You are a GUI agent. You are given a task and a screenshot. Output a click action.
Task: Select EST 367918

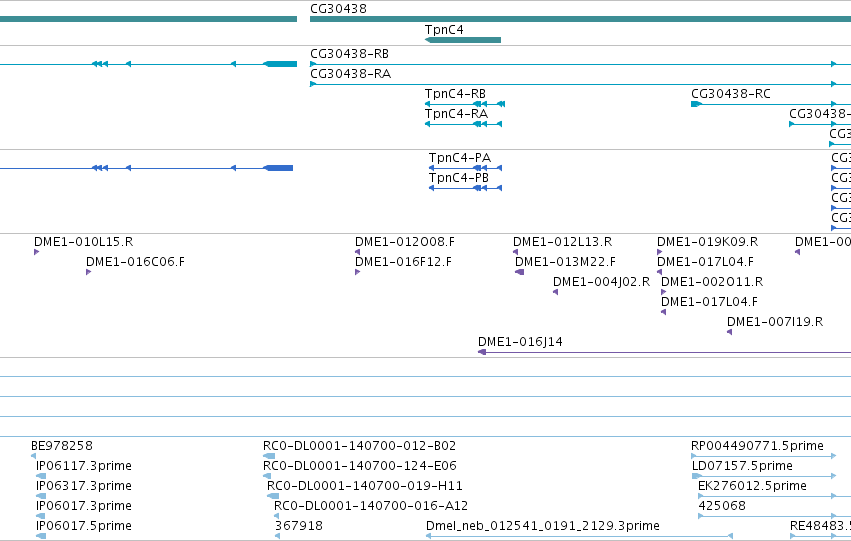click(x=299, y=526)
